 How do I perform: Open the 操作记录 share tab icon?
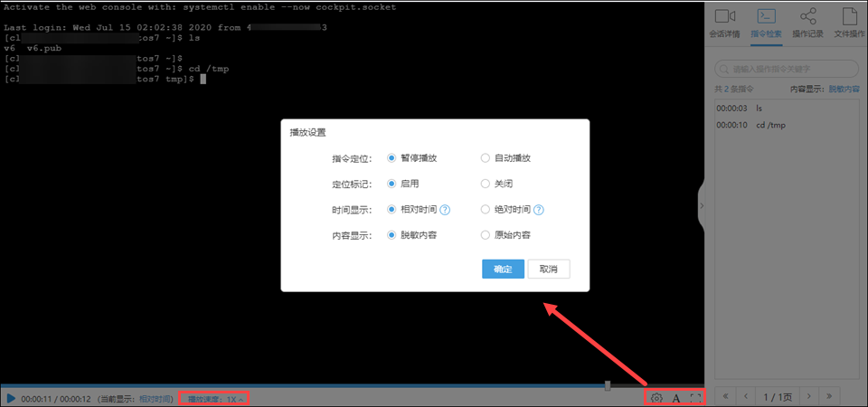(x=808, y=15)
